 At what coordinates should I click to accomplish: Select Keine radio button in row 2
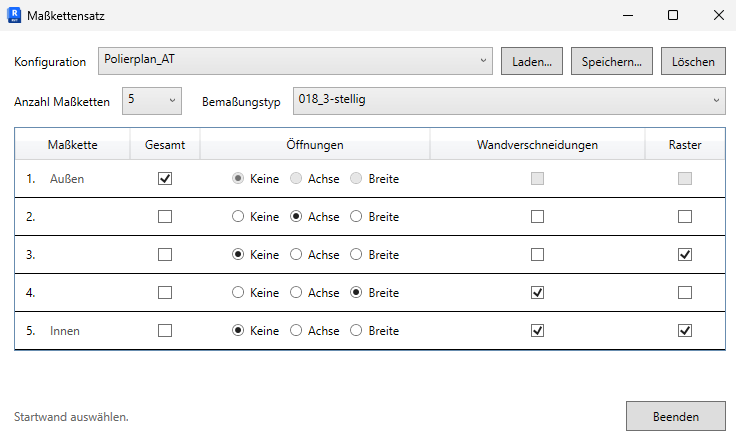238,216
